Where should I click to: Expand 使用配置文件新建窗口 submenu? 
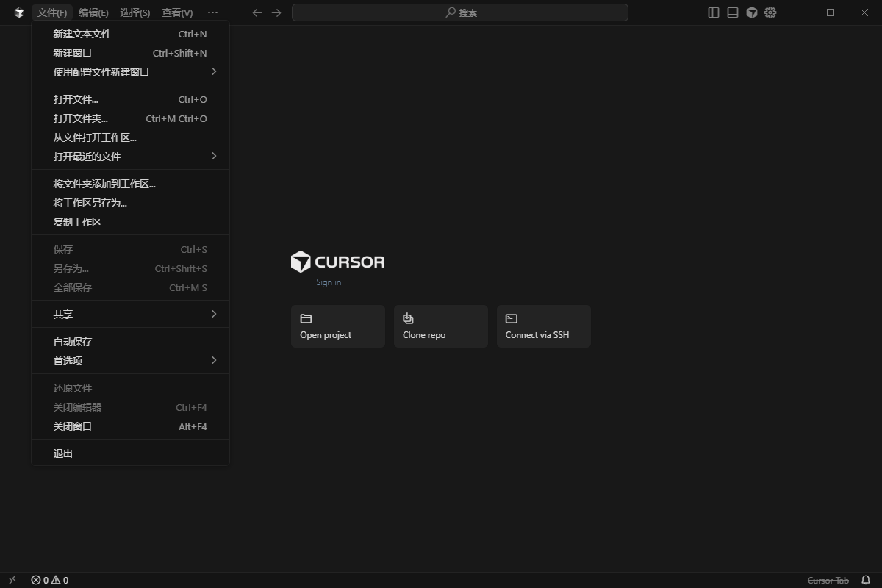pos(103,71)
